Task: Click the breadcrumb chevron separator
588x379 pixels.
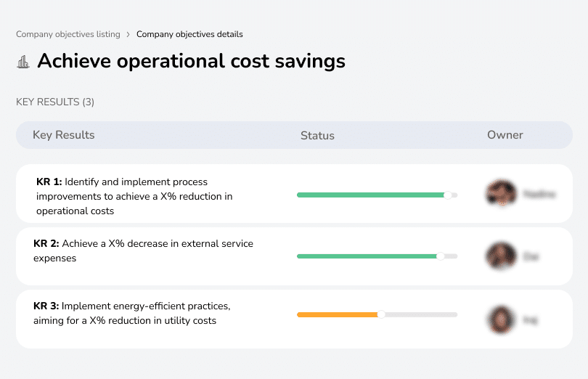Action: click(x=128, y=34)
